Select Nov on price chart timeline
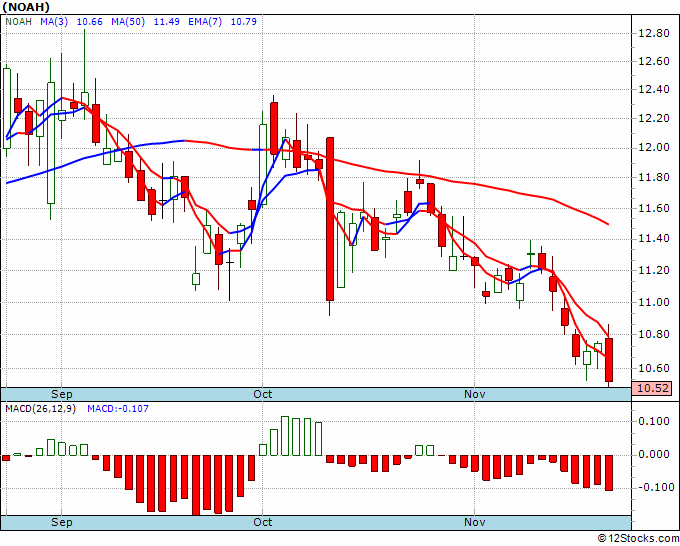 click(x=474, y=394)
